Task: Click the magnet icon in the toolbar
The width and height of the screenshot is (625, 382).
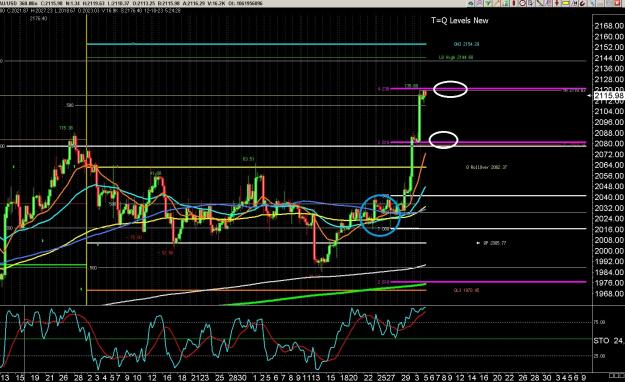Action: (582, 3)
